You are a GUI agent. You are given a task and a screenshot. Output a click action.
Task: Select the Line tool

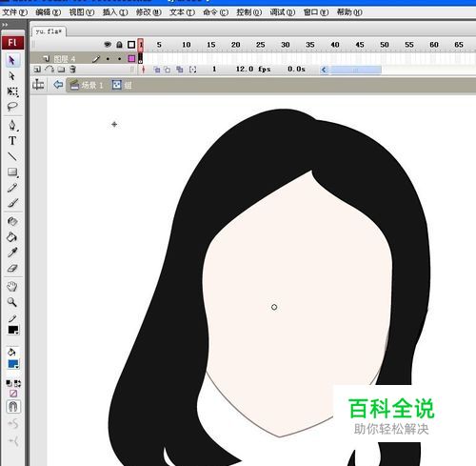click(12, 156)
